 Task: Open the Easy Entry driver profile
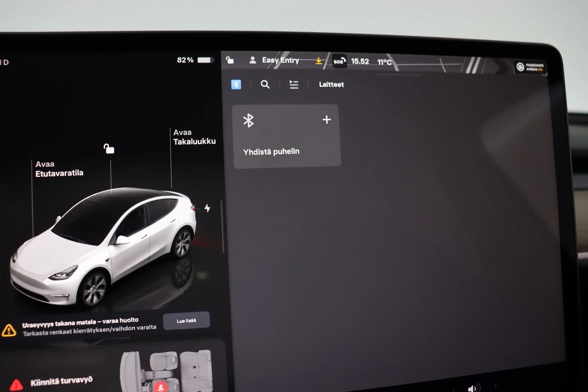click(x=280, y=60)
